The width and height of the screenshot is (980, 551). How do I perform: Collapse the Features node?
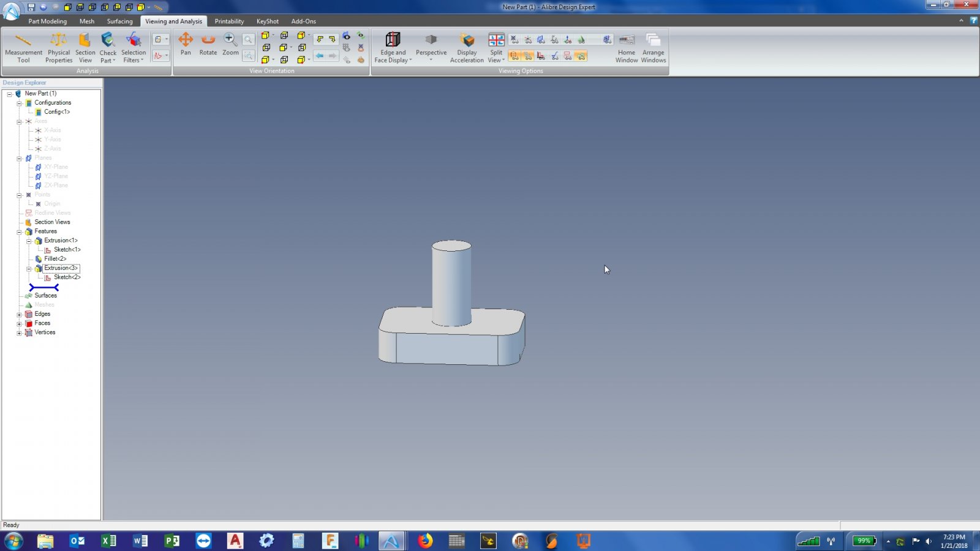pyautogui.click(x=19, y=231)
